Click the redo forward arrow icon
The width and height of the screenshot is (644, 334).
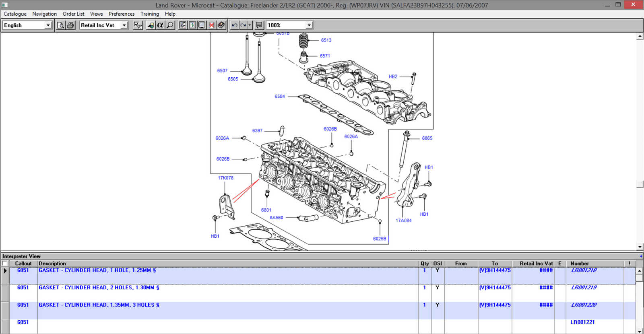243,25
